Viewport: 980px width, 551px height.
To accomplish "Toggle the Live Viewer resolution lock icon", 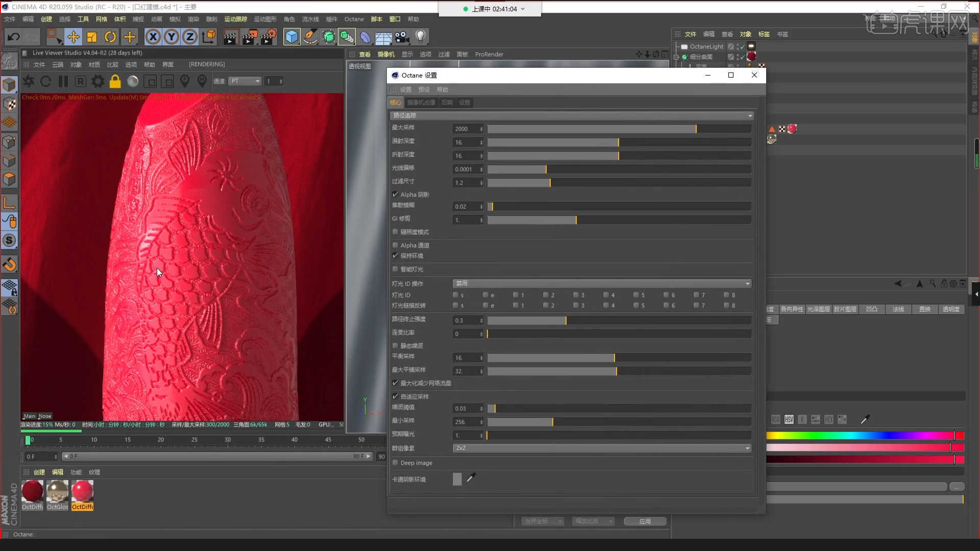I will [115, 81].
